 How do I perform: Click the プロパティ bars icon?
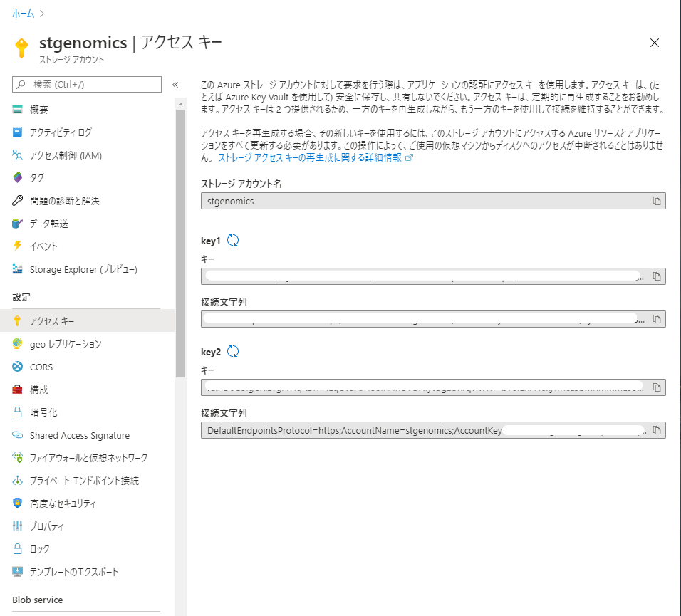point(17,526)
